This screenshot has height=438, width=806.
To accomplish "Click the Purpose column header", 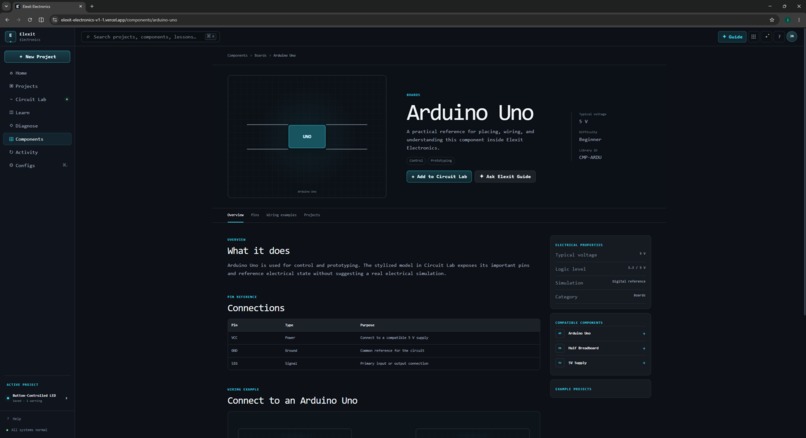I will 367,325.
